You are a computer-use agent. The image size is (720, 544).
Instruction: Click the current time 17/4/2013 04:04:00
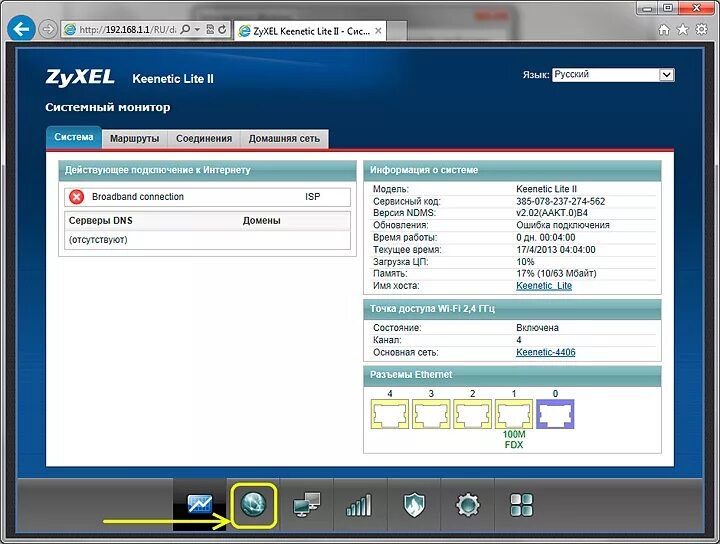click(x=556, y=250)
